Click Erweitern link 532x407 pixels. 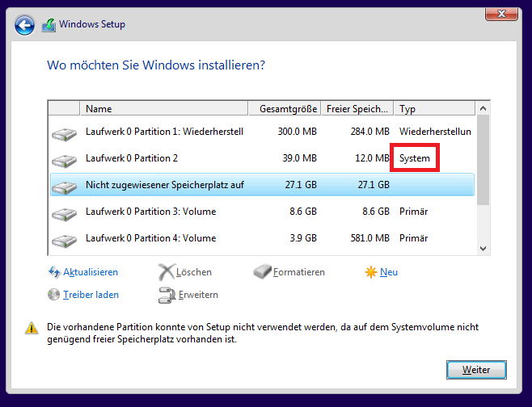tap(198, 295)
